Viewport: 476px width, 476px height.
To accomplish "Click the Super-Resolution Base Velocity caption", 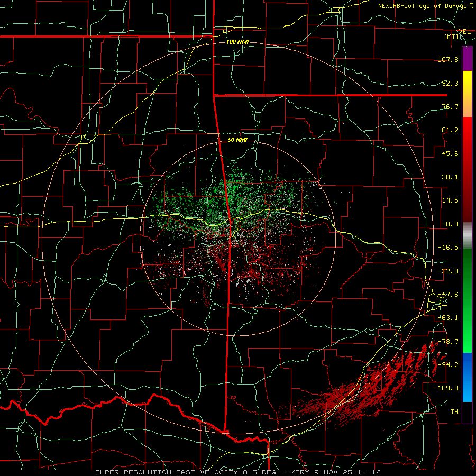I will [238, 472].
